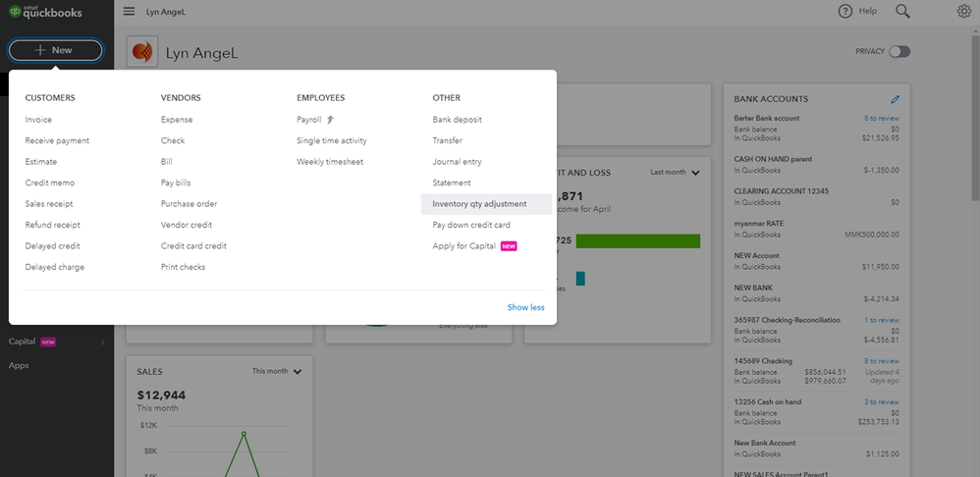Click the teal expenses bar
The height and width of the screenshot is (477, 980).
point(580,279)
